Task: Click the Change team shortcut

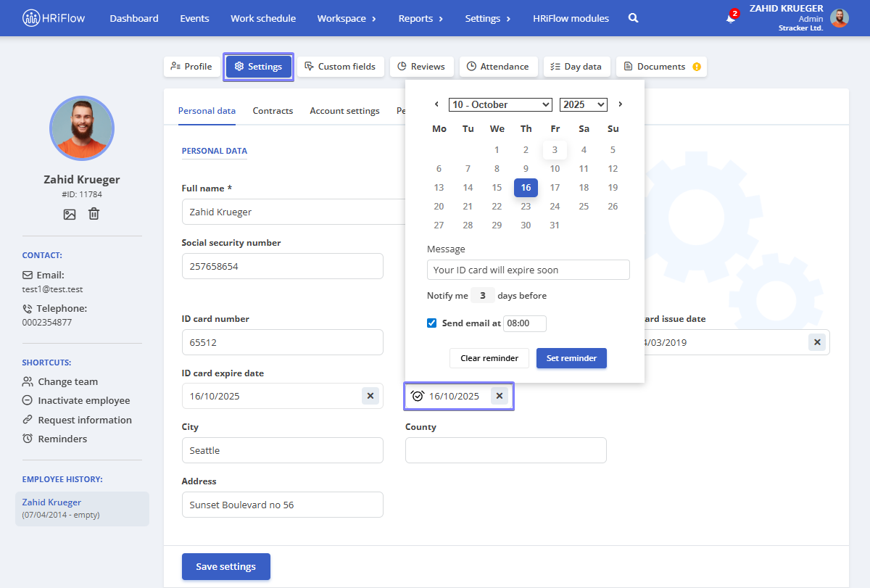Action: (60, 381)
